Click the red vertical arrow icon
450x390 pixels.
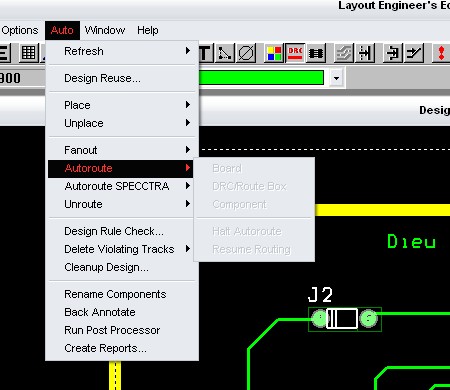[441, 53]
